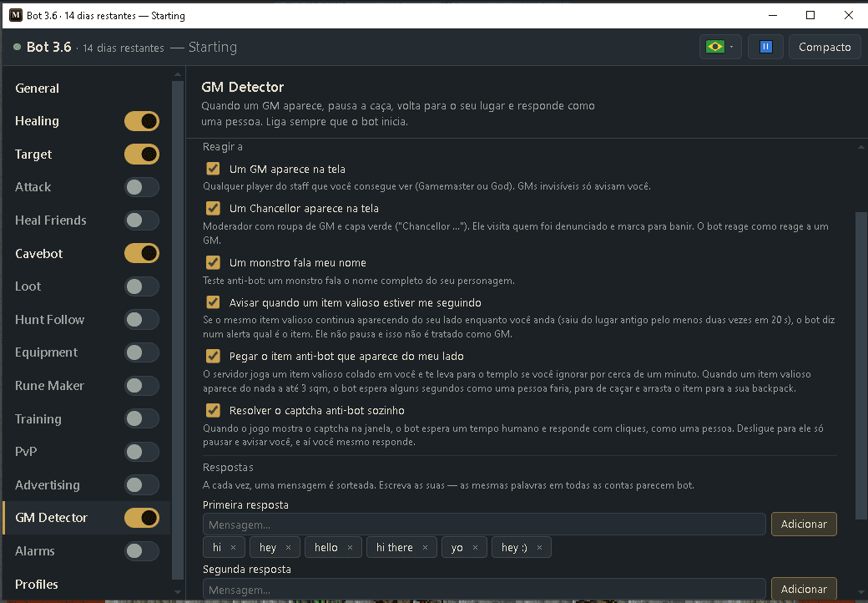Image resolution: width=868 pixels, height=603 pixels.
Task: Open the Profiles section in sidebar
Action: (x=37, y=584)
